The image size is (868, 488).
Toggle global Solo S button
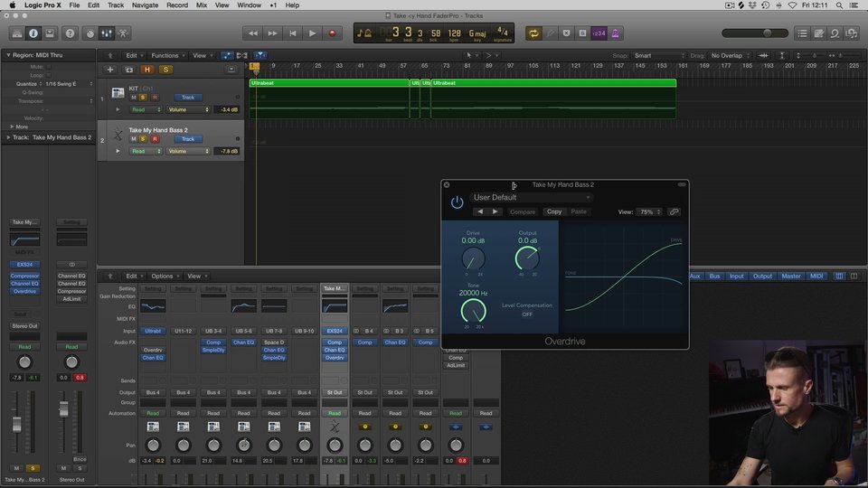tap(165, 70)
